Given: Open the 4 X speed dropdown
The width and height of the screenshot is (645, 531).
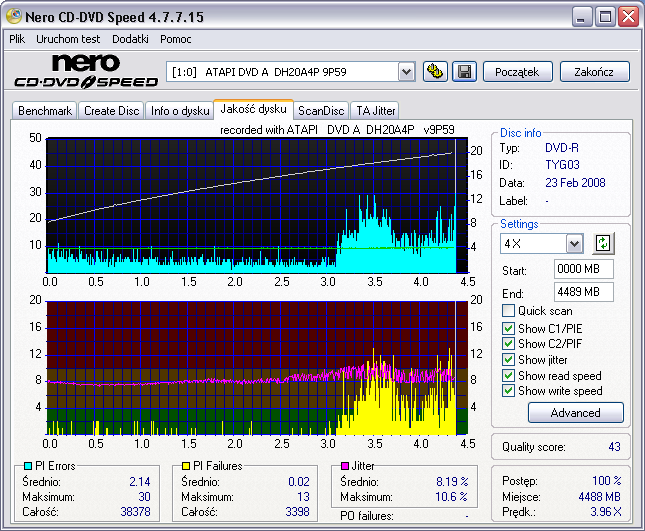Looking at the screenshot, I should point(574,243).
